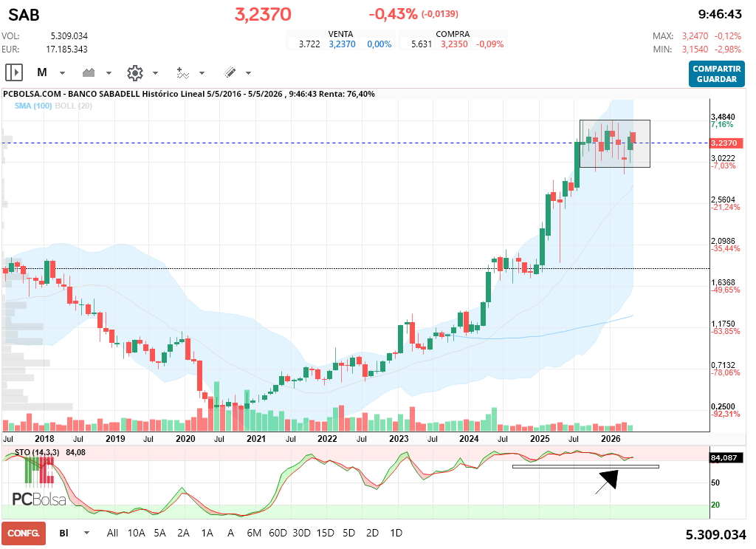
Task: Click COMPARTIR GUARDAR button
Action: (x=716, y=74)
